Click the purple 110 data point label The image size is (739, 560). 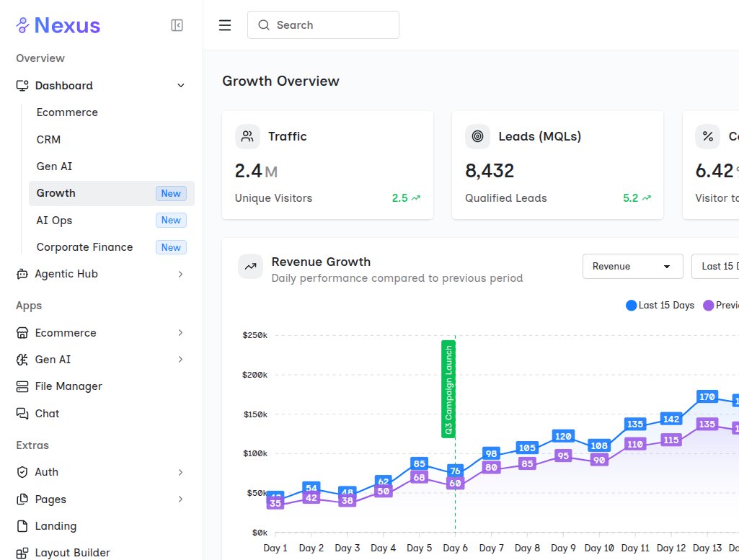635,444
